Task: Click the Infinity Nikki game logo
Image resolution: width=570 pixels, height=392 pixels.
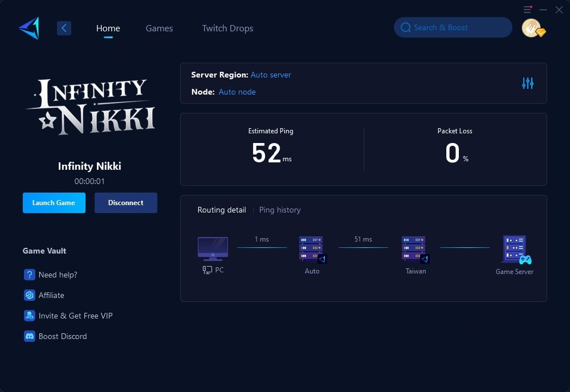Action: [x=91, y=107]
